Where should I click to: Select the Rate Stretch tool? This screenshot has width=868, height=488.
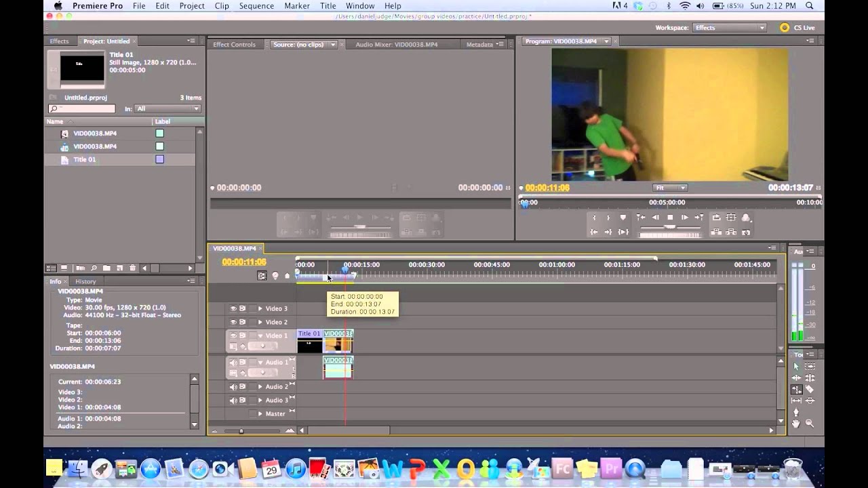pos(796,389)
